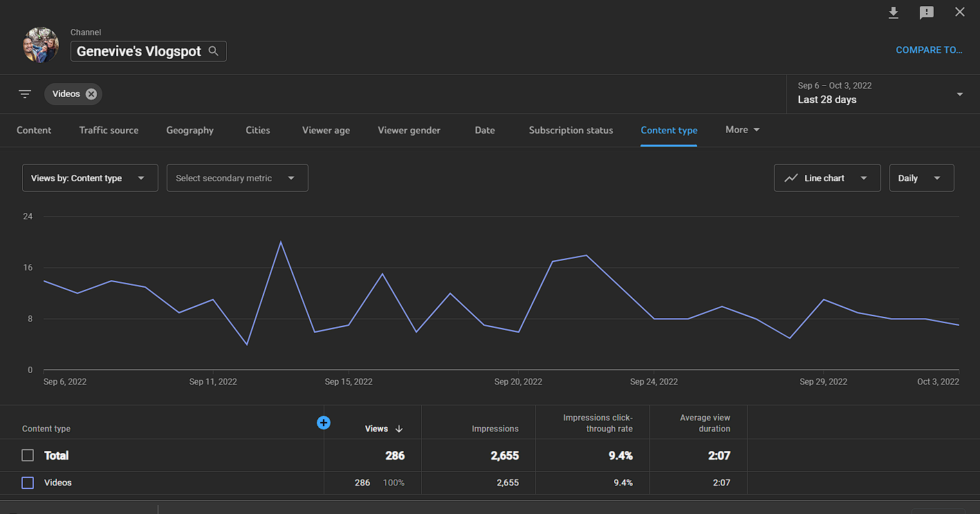Tick the Total row checkbox
The width and height of the screenshot is (980, 514).
tap(28, 455)
